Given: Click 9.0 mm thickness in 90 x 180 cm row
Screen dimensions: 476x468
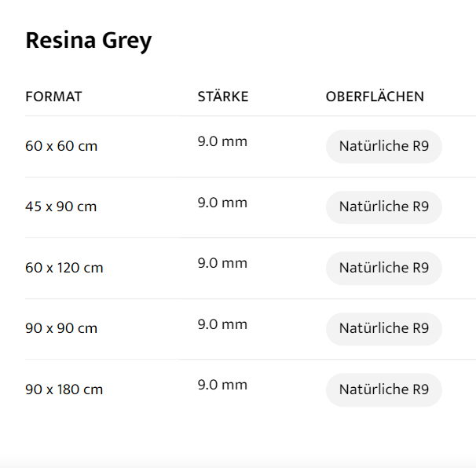Looking at the screenshot, I should click(x=222, y=385).
